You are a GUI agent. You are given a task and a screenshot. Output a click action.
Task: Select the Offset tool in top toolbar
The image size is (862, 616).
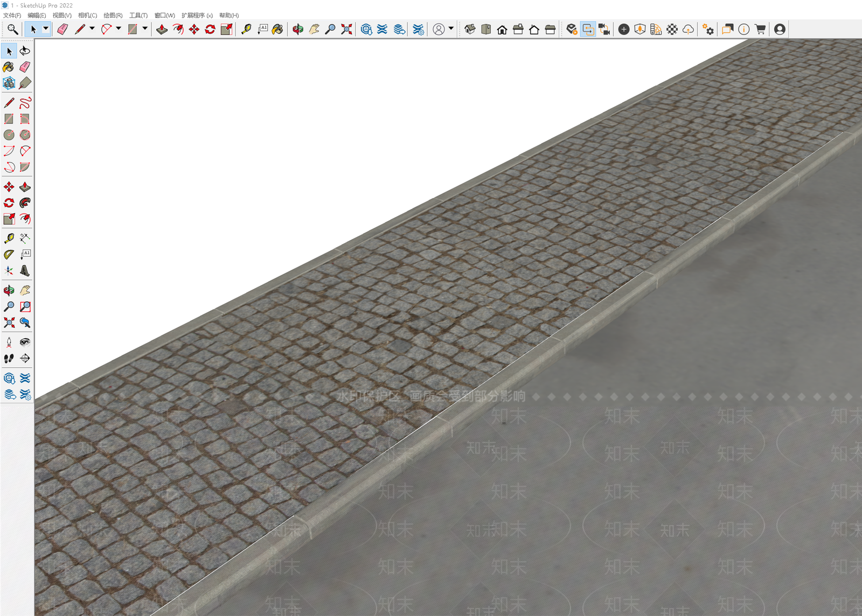click(x=178, y=29)
